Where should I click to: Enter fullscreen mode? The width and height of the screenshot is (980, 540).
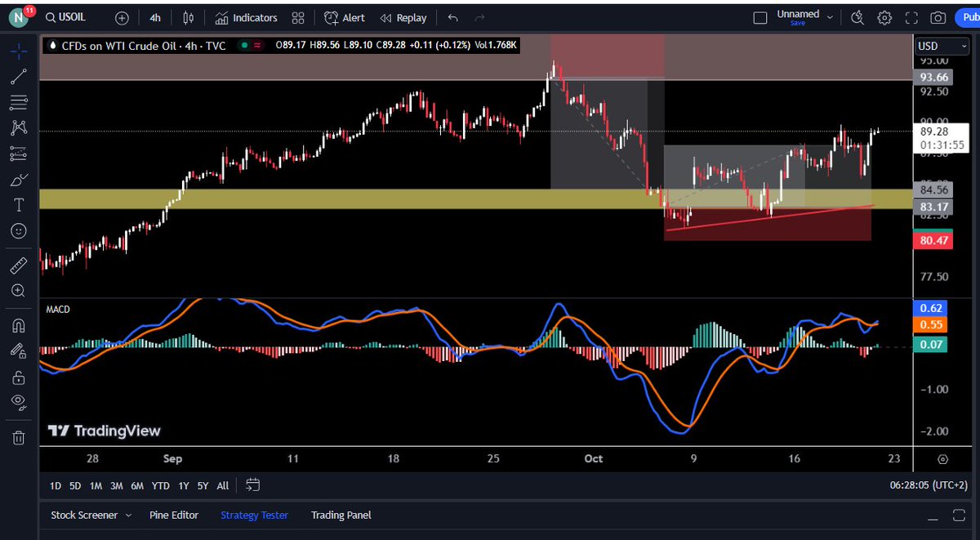[911, 17]
